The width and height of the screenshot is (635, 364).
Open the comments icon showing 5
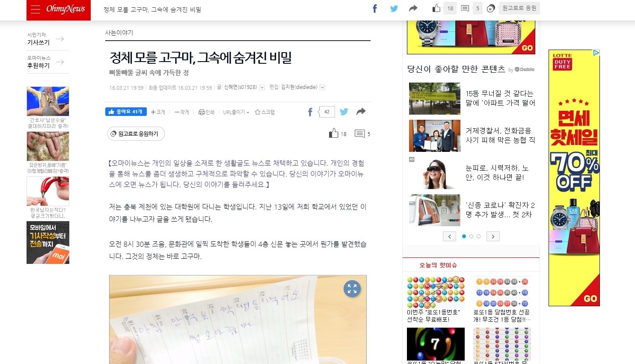[359, 133]
